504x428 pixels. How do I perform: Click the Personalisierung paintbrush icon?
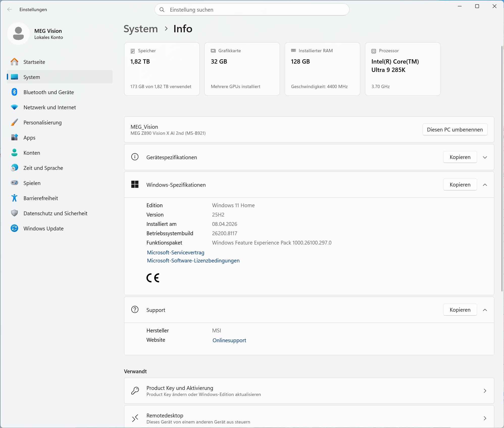pos(14,122)
